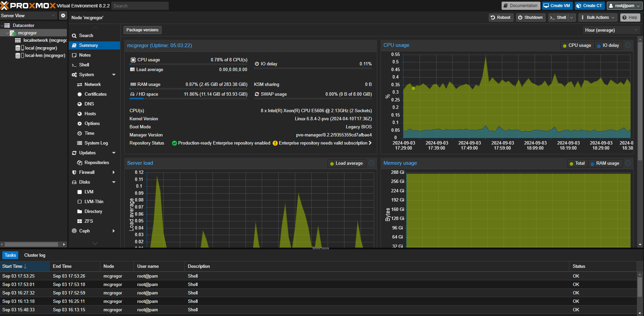Select the Datacenter tree icon
The image size is (644, 316).
tap(7, 25)
